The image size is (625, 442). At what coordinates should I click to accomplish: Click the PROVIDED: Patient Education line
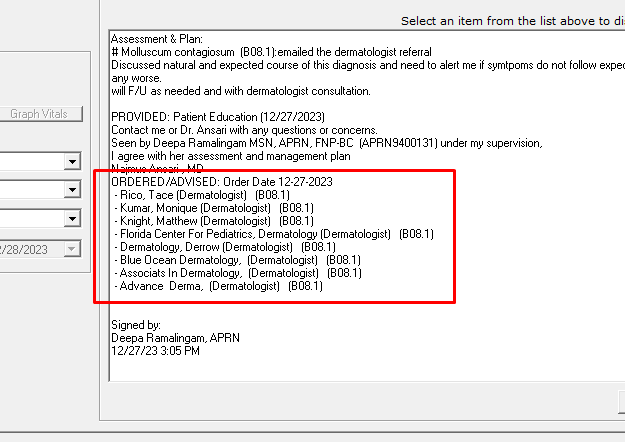pyautogui.click(x=210, y=117)
